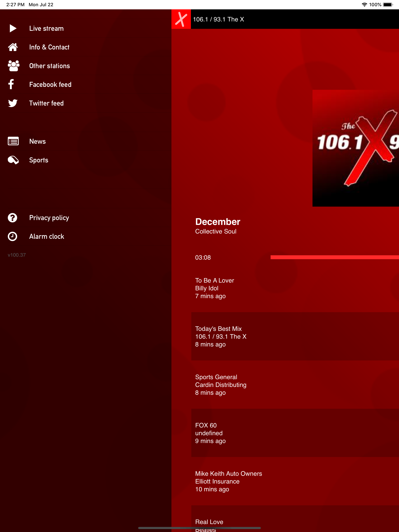Viewport: 399px width, 532px height.
Task: Tap the house icon for Info & Contact
Action: coord(13,47)
